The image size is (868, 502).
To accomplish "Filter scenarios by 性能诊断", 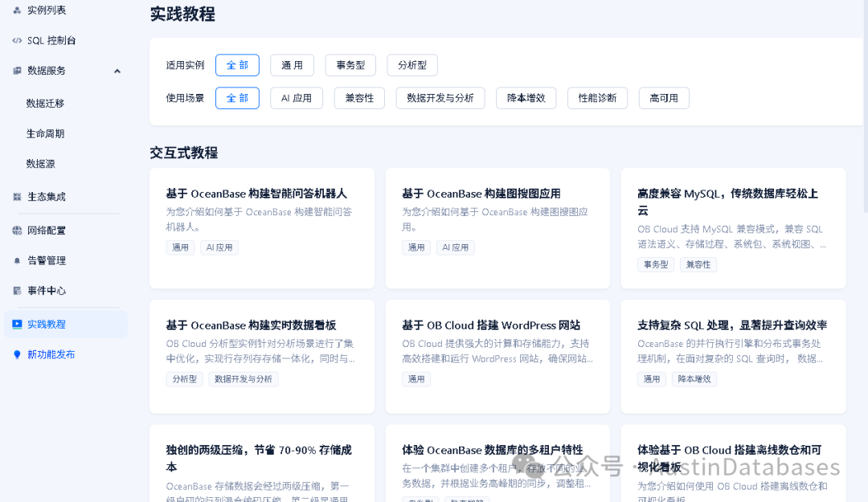I will [x=597, y=98].
